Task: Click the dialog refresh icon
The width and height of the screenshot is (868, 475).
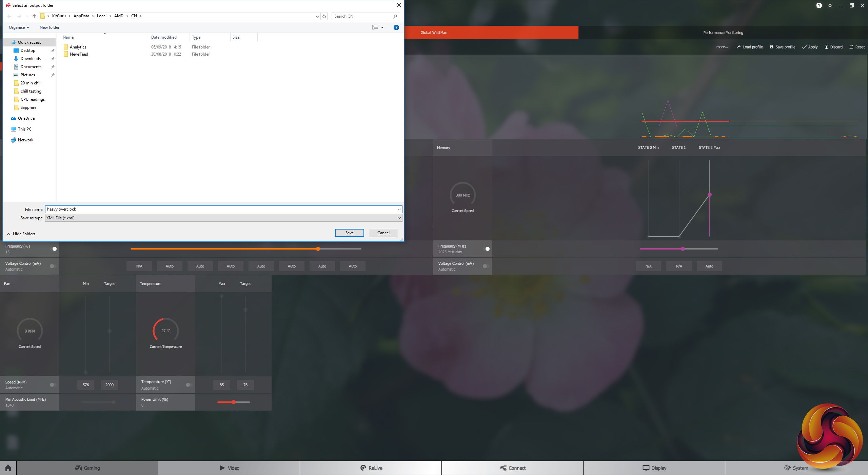Action: point(324,16)
